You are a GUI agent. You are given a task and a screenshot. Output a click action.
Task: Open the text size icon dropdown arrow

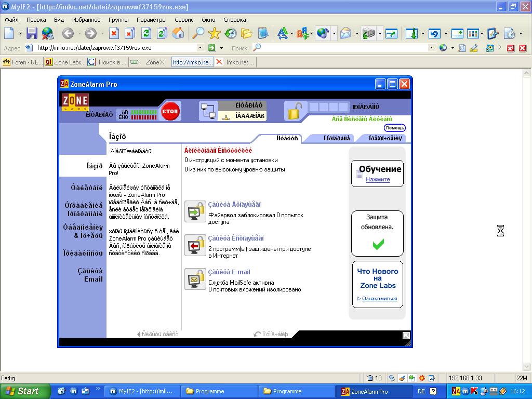(x=291, y=34)
